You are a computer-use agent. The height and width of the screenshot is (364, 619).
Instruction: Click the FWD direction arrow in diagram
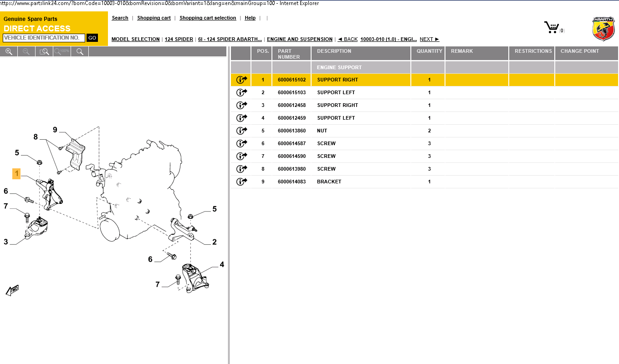(12, 290)
